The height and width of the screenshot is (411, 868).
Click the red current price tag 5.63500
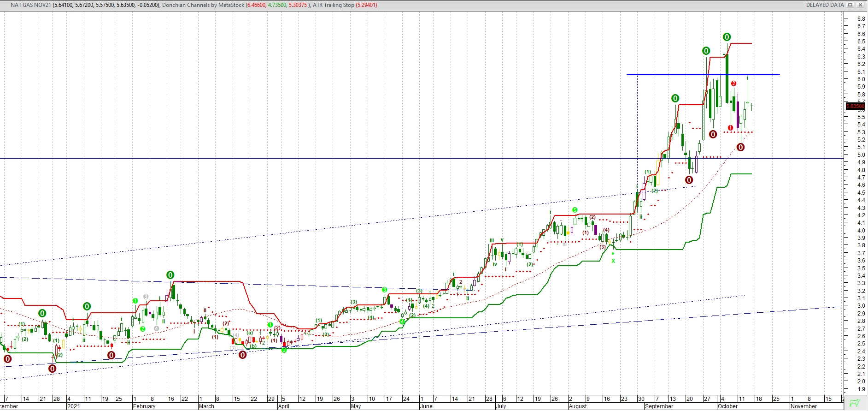(x=855, y=106)
